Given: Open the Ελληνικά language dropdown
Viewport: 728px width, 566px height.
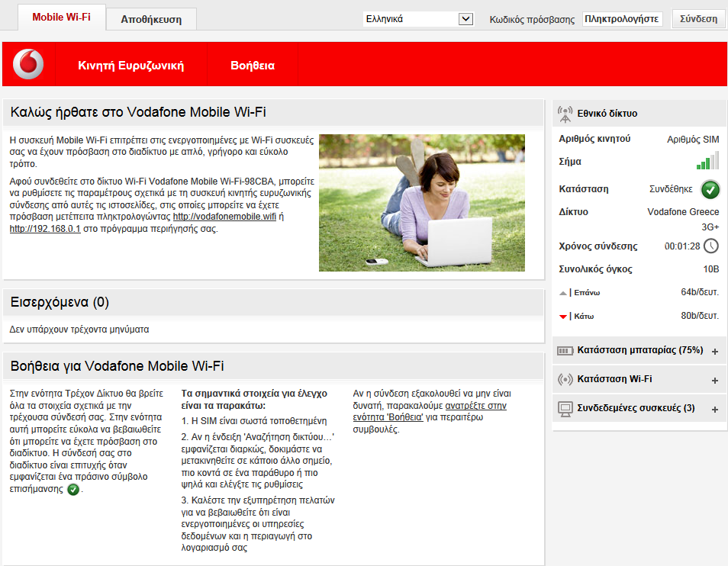Looking at the screenshot, I should point(418,19).
